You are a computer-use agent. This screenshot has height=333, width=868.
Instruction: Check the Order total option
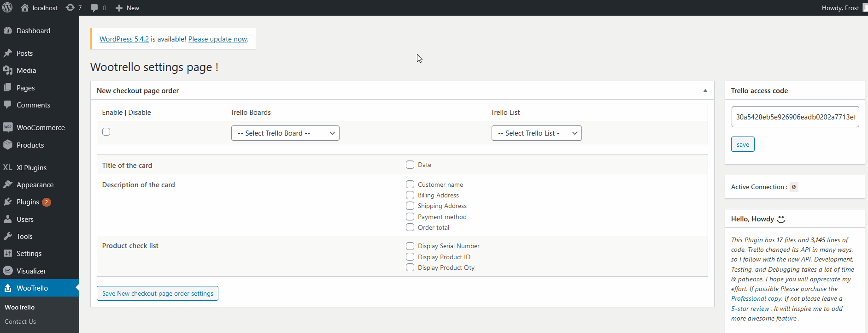[410, 227]
